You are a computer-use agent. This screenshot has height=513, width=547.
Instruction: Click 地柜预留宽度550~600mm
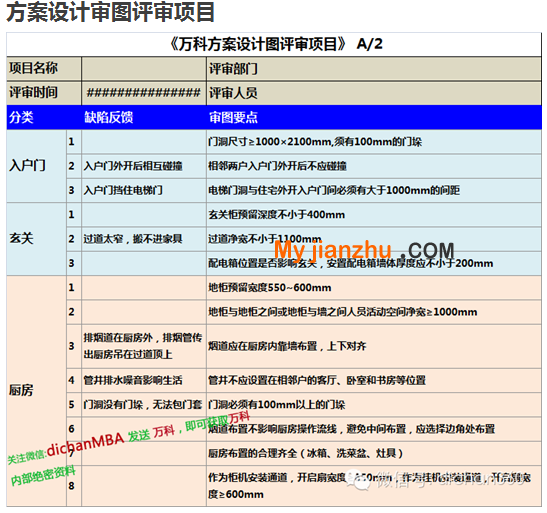270,288
